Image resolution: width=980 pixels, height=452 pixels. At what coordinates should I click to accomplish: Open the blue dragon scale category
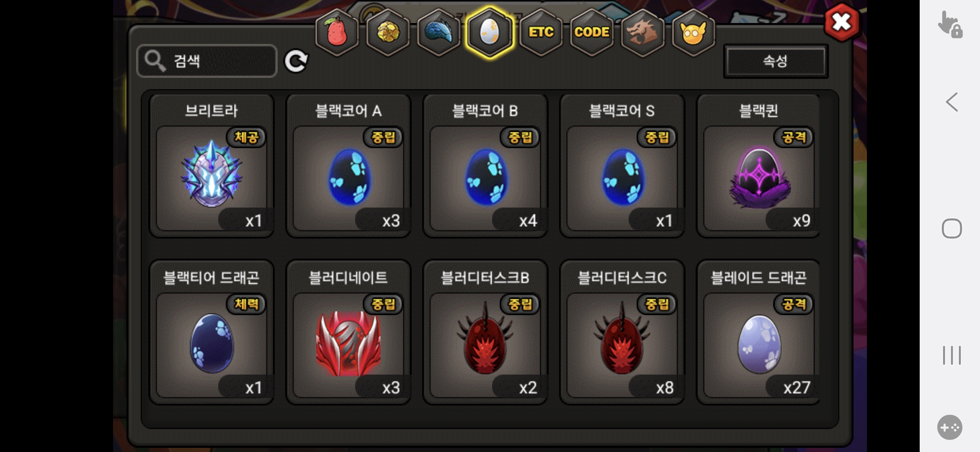coord(439,32)
